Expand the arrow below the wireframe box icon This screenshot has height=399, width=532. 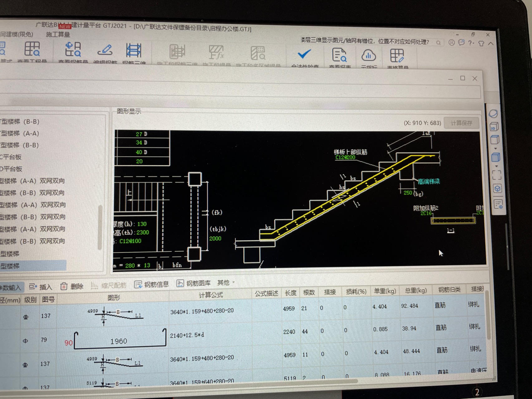tap(495, 148)
